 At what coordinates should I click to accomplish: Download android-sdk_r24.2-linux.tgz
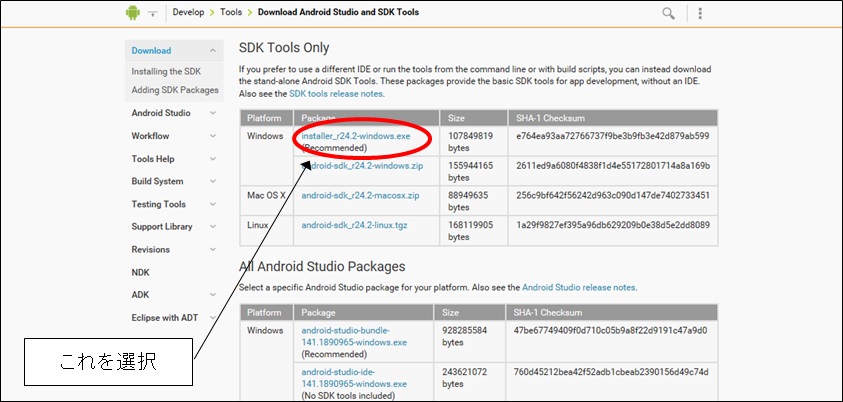click(x=354, y=225)
